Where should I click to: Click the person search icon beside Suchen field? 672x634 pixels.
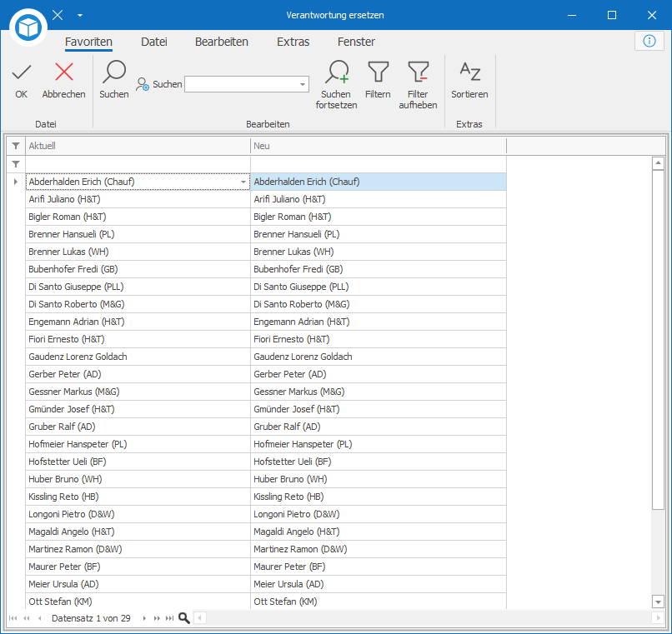click(143, 84)
